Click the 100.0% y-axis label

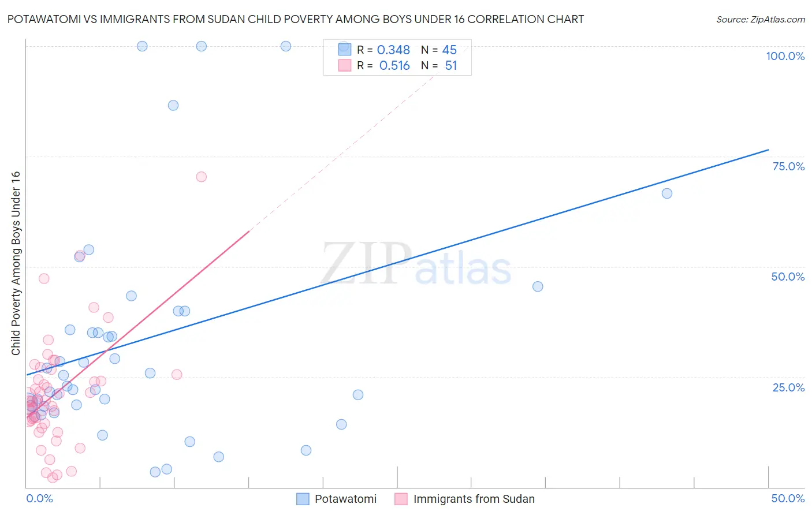click(785, 56)
